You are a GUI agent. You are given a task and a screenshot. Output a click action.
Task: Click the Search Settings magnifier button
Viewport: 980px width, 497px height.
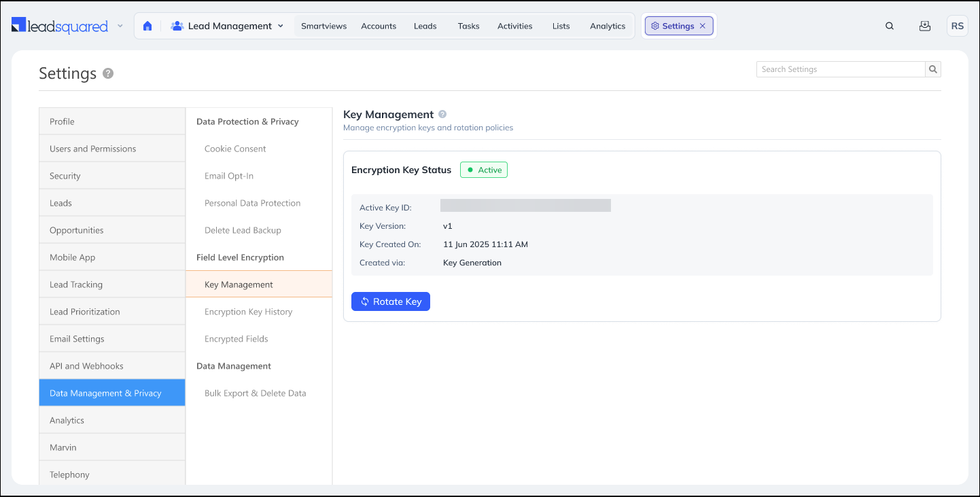(933, 69)
